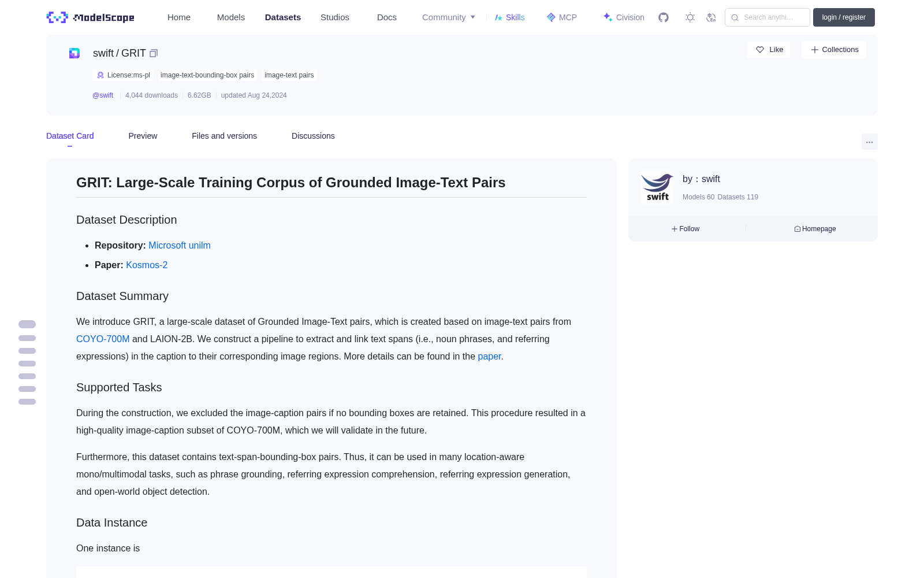Viewport: 924px width, 578px height.
Task: Click the image-text-bounding-box pairs tag
Action: 207,75
